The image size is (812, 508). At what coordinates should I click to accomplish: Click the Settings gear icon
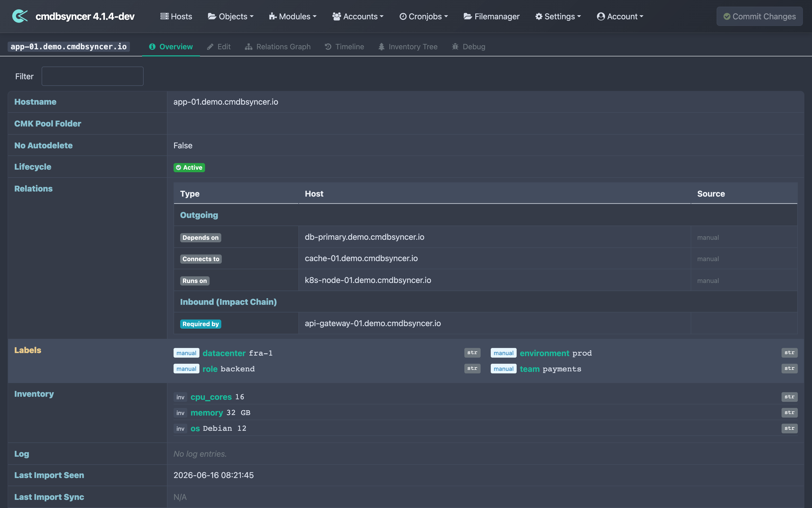(539, 16)
